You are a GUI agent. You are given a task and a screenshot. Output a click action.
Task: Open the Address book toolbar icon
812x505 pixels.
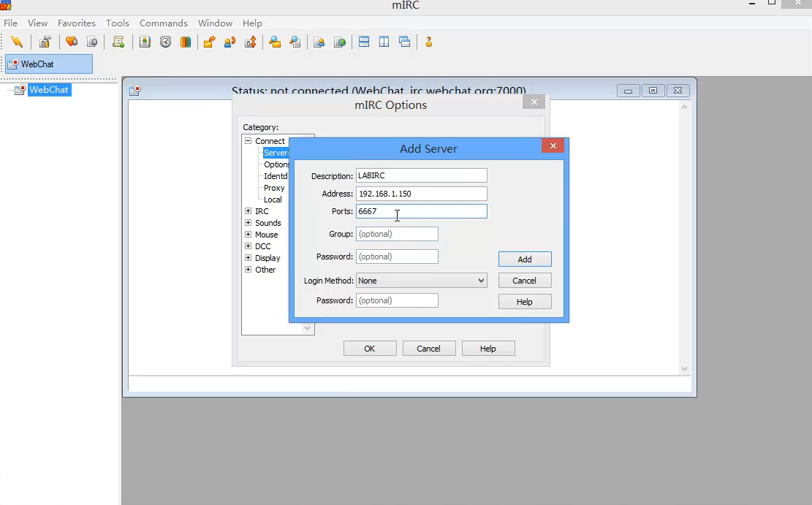145,42
